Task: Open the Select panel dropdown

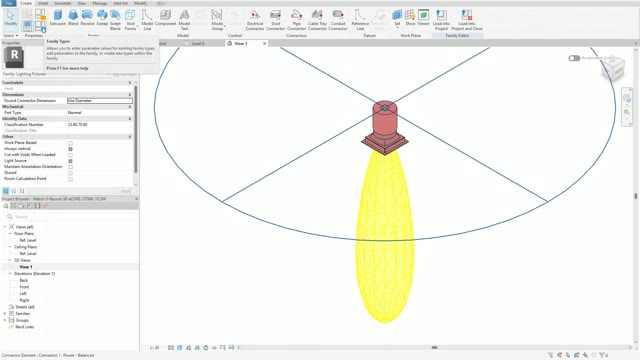Action: coord(10,36)
